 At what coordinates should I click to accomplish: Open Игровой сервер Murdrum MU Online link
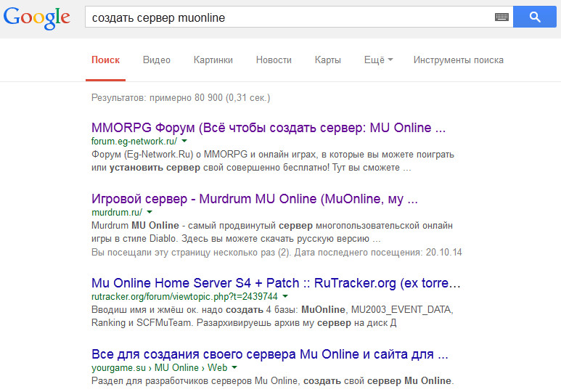click(255, 199)
